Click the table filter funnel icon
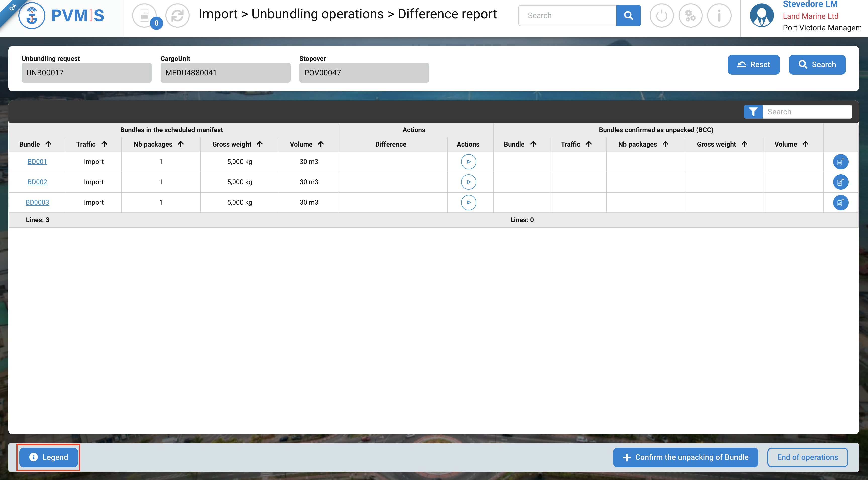Screen dimensions: 868x480 click(753, 112)
